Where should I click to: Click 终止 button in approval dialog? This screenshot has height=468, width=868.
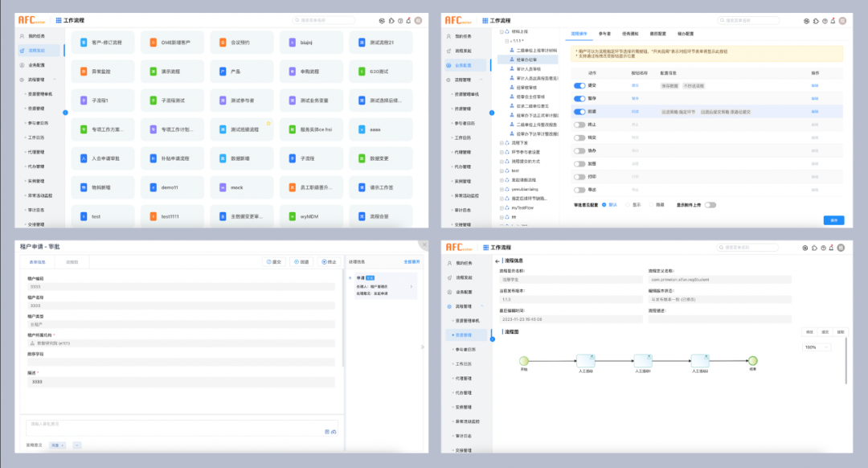329,262
